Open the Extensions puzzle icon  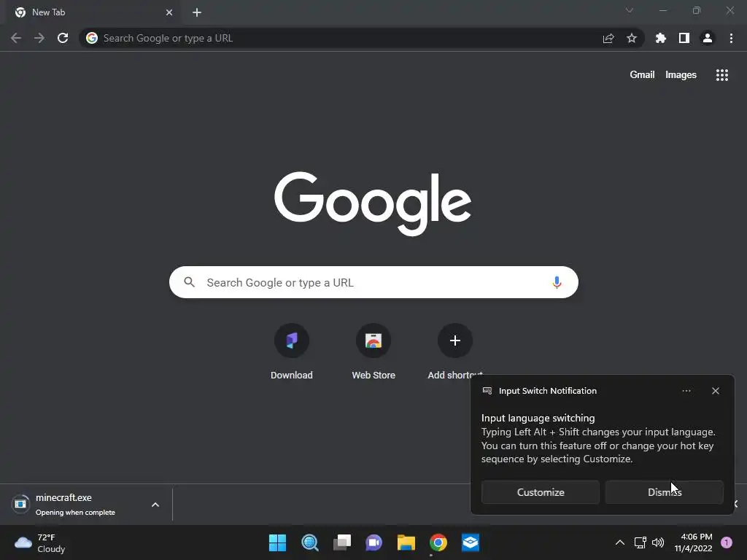pos(661,38)
